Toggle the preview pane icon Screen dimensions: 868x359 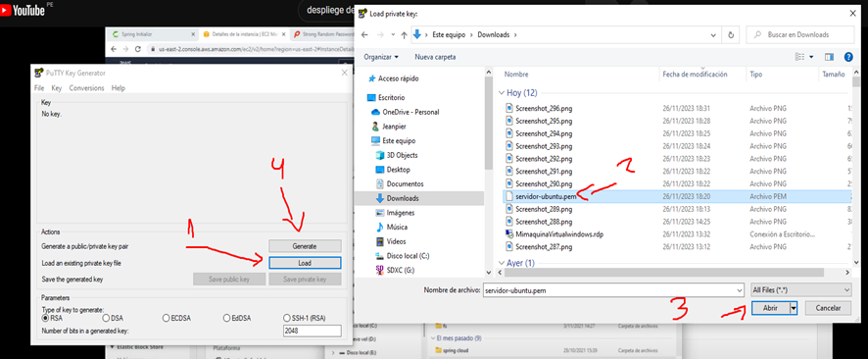[829, 57]
